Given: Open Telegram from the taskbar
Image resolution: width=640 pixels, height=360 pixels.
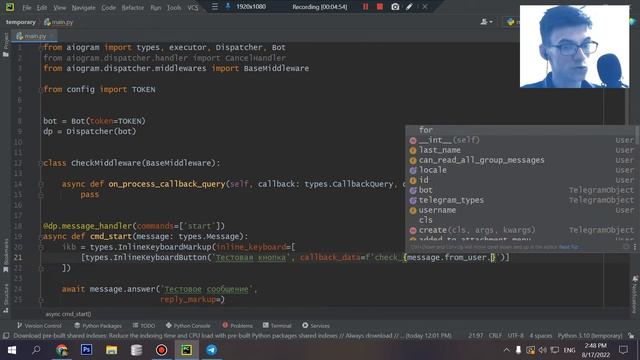Looking at the screenshot, I should click(211, 350).
